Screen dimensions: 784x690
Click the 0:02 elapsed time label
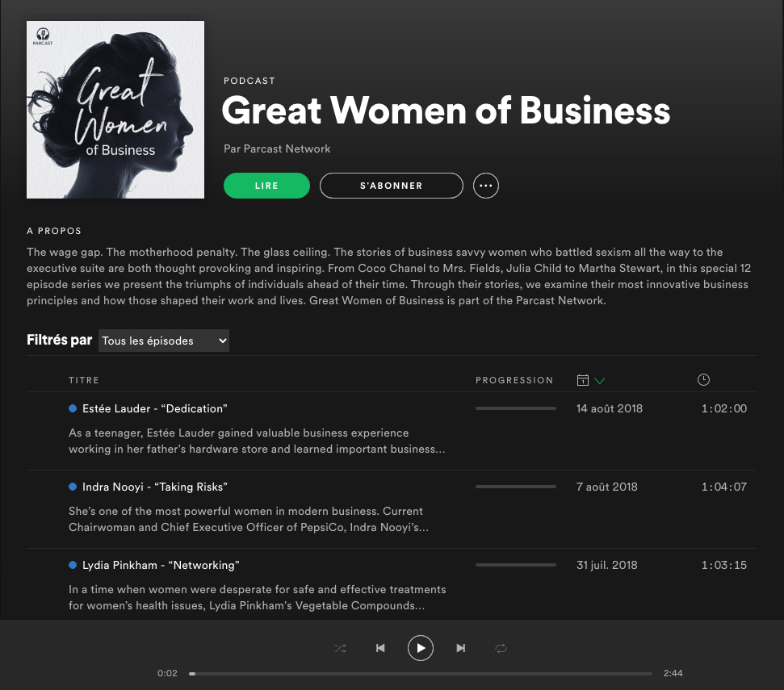167,673
